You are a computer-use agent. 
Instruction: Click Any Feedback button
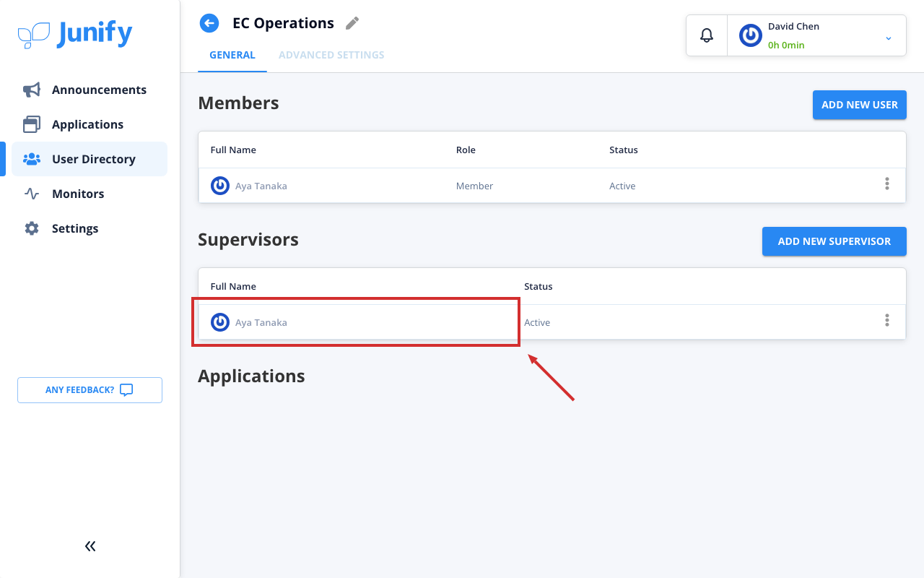tap(90, 390)
